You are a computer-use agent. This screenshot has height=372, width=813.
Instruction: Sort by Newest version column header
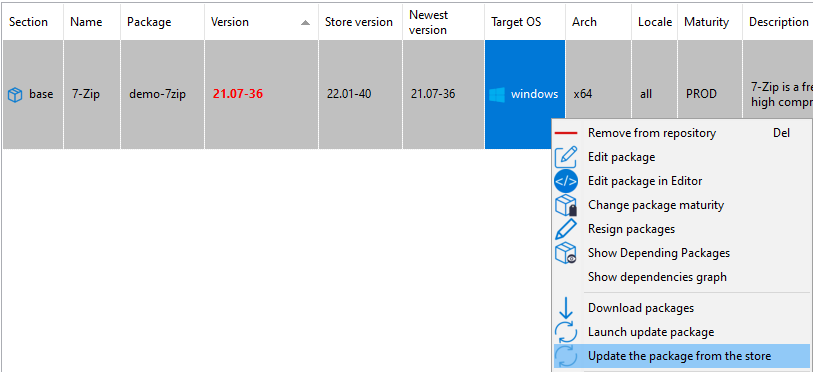[x=443, y=22]
